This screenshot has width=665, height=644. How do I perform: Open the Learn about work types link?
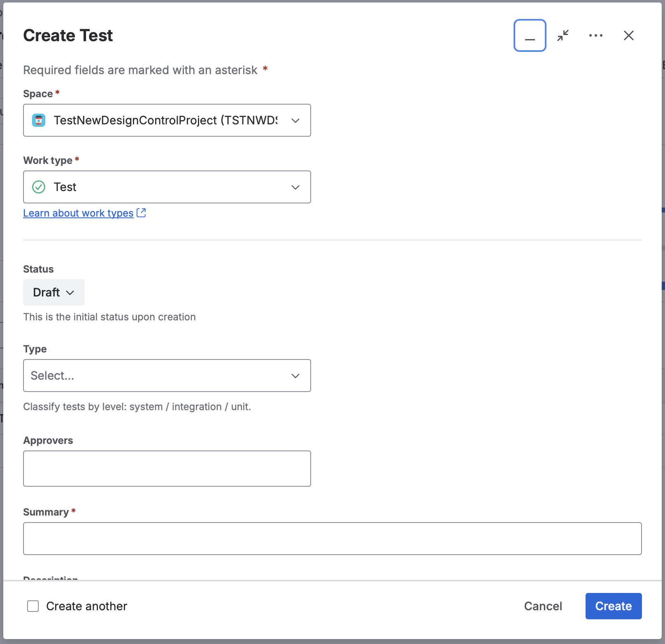78,213
